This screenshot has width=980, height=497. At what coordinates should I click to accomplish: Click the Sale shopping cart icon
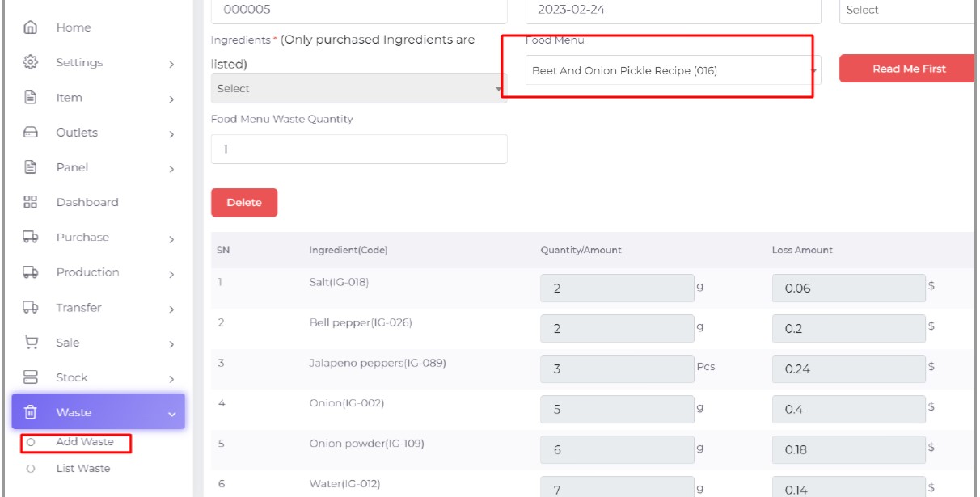pyautogui.click(x=31, y=343)
